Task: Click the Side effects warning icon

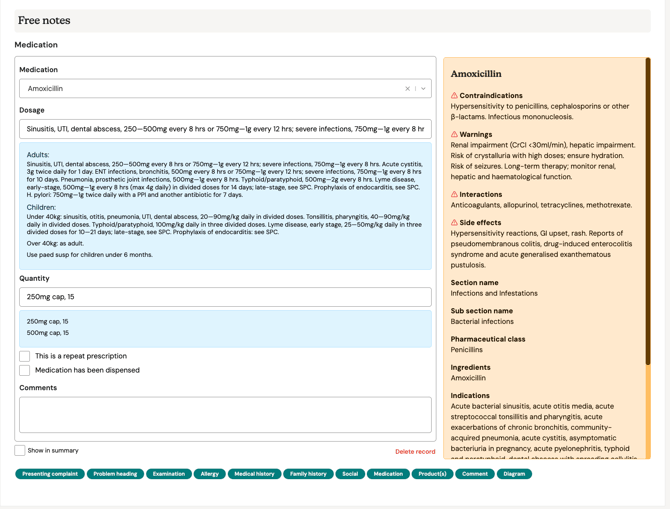Action: pyautogui.click(x=454, y=223)
